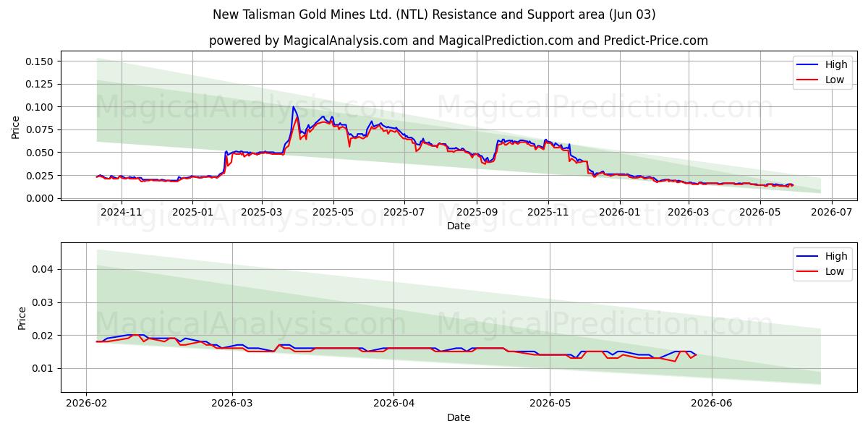Click the '2025-09' date tick label

(x=476, y=212)
